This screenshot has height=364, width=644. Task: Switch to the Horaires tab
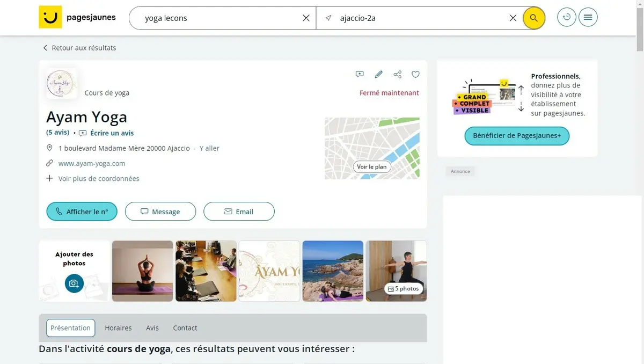118,328
